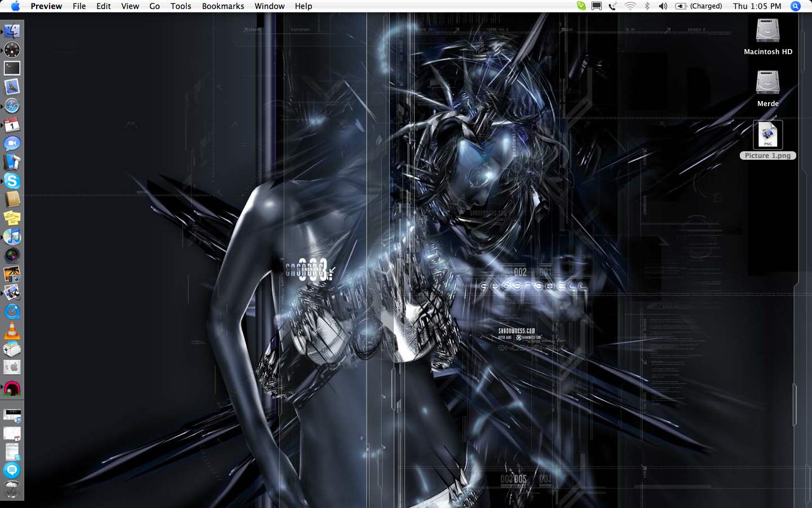
Task: Open the blue chat bubble icon in dock
Action: 12,470
